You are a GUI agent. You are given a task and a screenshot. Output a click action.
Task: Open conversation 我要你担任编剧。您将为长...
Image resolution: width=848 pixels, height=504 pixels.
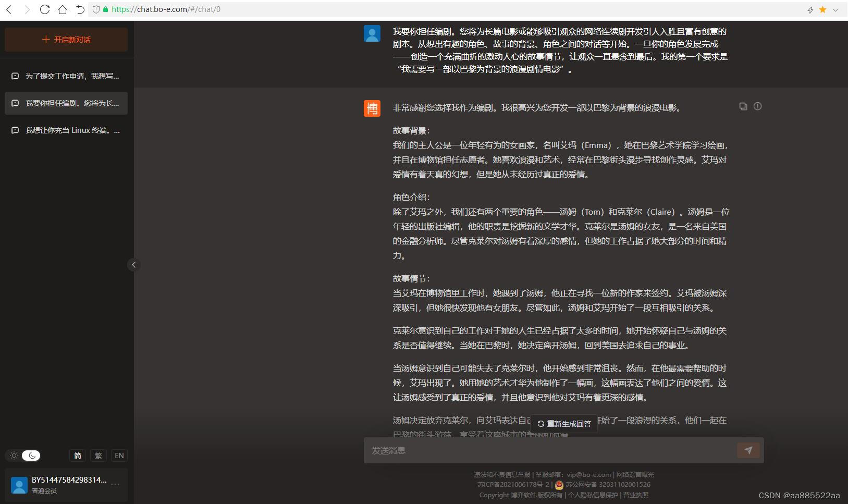click(x=66, y=103)
